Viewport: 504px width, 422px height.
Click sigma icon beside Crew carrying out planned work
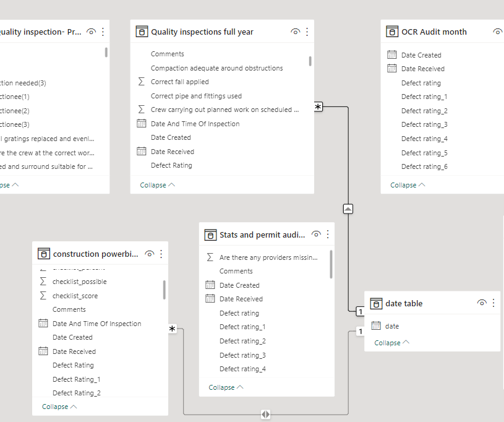tap(141, 110)
